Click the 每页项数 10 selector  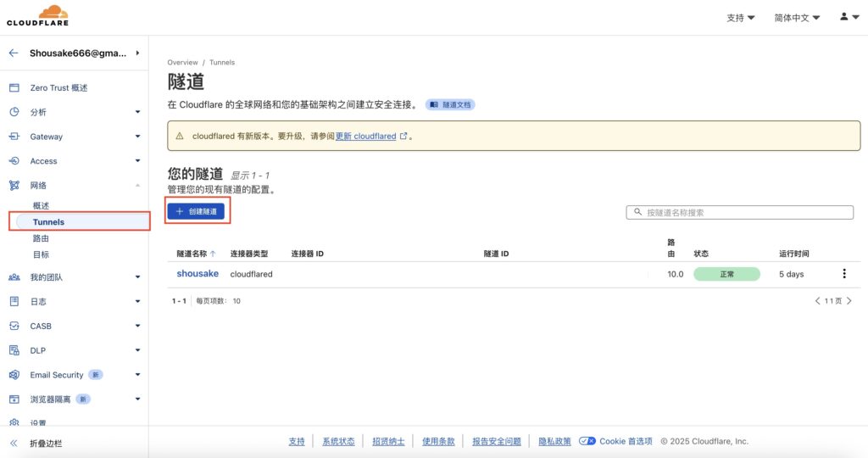click(x=218, y=301)
